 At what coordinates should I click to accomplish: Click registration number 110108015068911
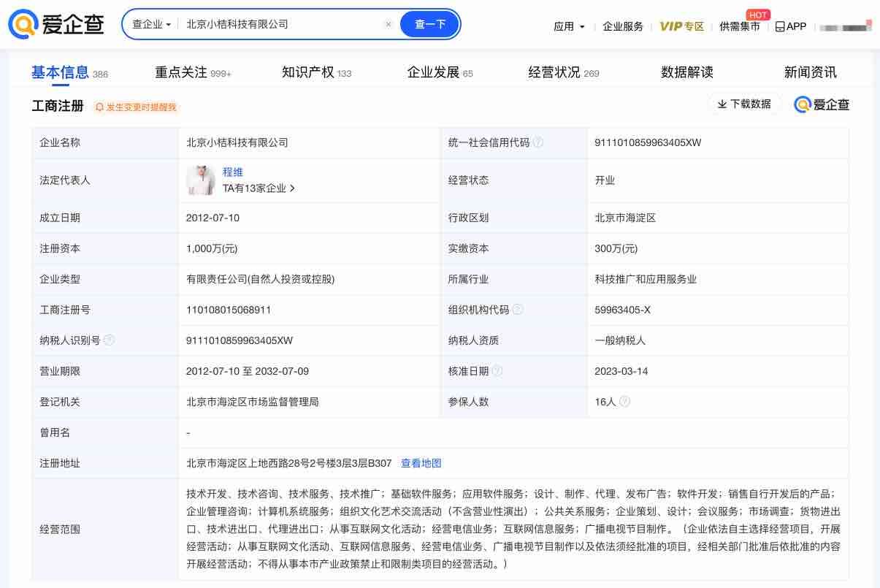229,310
